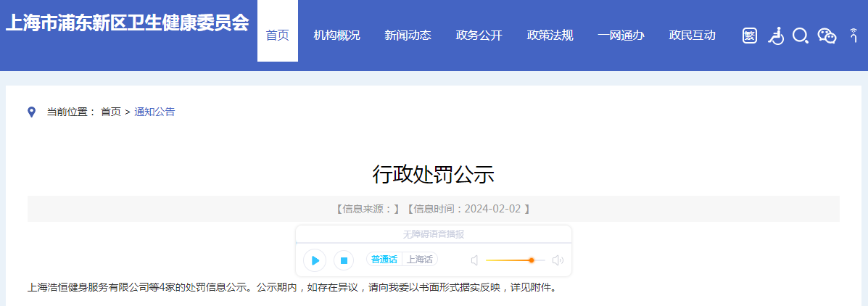Viewport: 868px width, 306px height.
Task: Mute audio with the quiet speaker icon
Action: coord(474,260)
